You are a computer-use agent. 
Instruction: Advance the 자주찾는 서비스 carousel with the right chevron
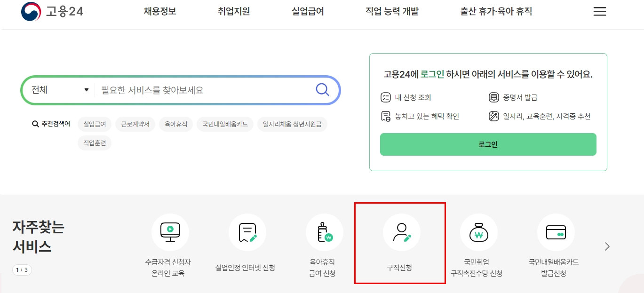(607, 245)
